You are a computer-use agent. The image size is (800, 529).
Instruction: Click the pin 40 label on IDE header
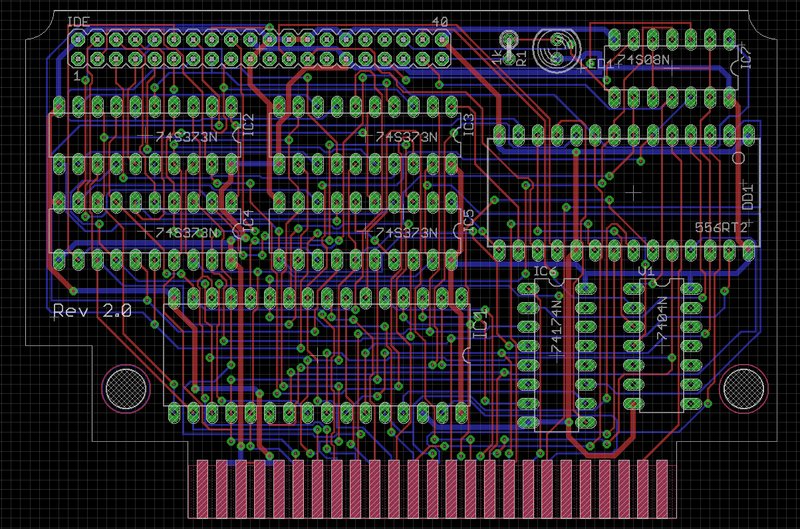pyautogui.click(x=440, y=22)
